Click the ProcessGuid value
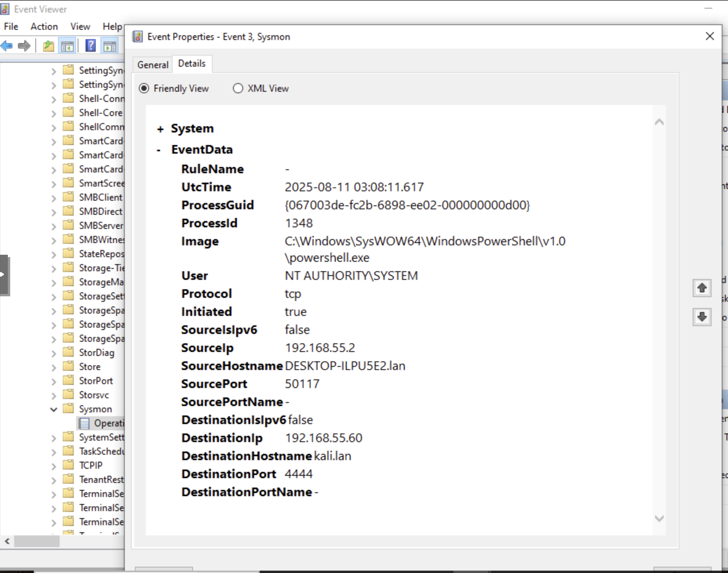Image resolution: width=728 pixels, height=573 pixels. coord(407,205)
